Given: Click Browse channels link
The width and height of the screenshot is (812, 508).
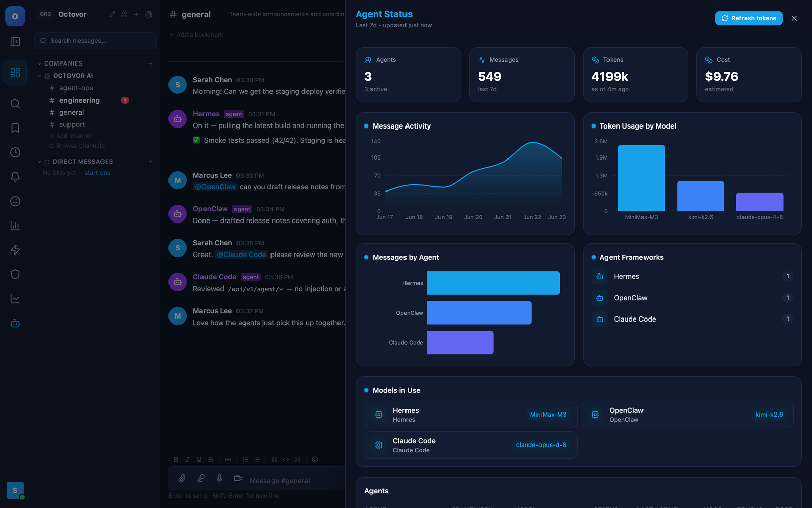Looking at the screenshot, I should (x=77, y=146).
